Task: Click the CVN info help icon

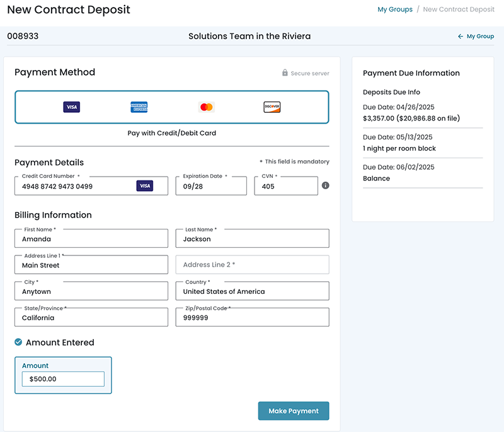Action: click(x=326, y=185)
